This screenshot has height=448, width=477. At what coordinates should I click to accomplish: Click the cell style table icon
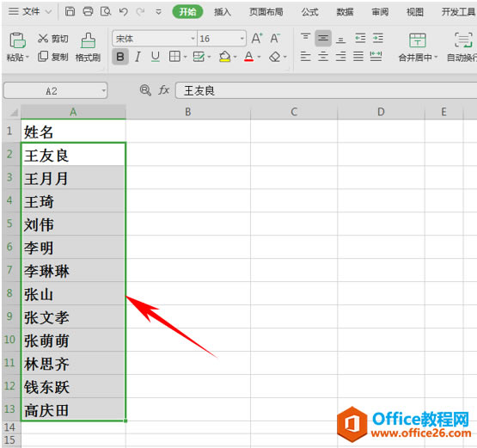click(x=199, y=57)
